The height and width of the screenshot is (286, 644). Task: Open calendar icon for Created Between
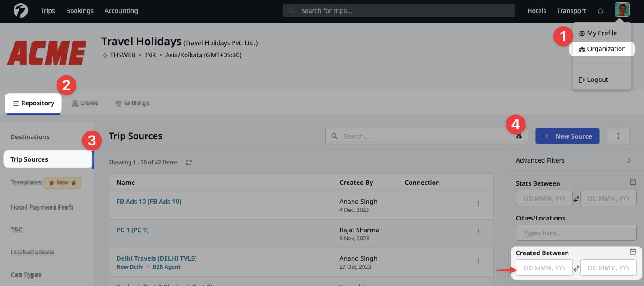pyautogui.click(x=633, y=252)
